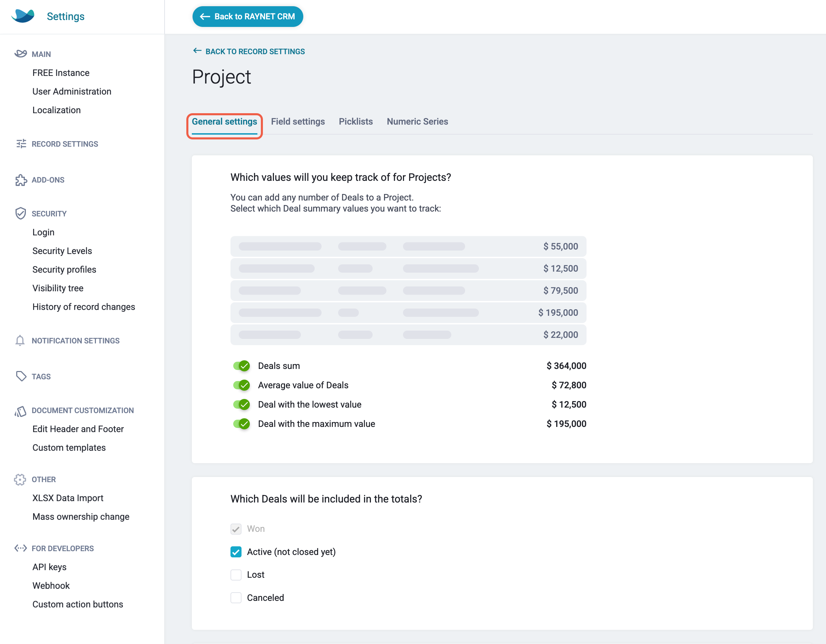Toggle Average value of Deals switch
This screenshot has width=826, height=644.
[x=241, y=385]
